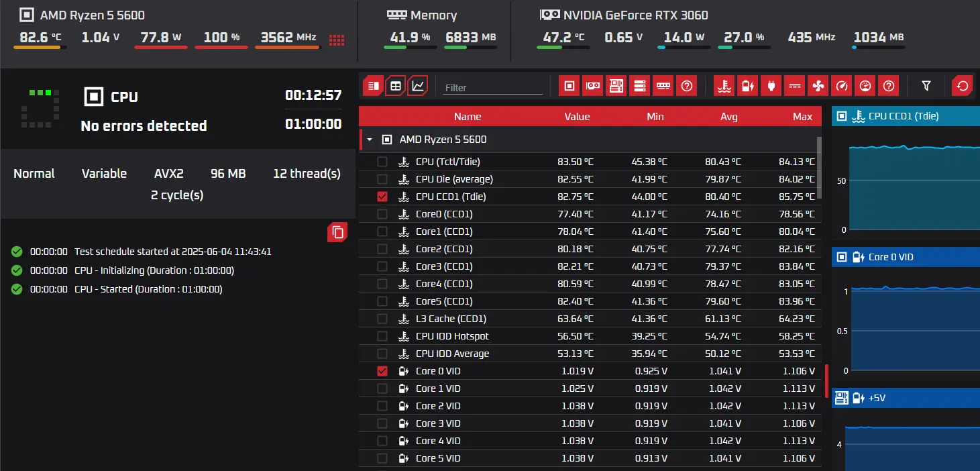The height and width of the screenshot is (471, 980).
Task: Click question mark icon beside memory filter
Action: [687, 86]
